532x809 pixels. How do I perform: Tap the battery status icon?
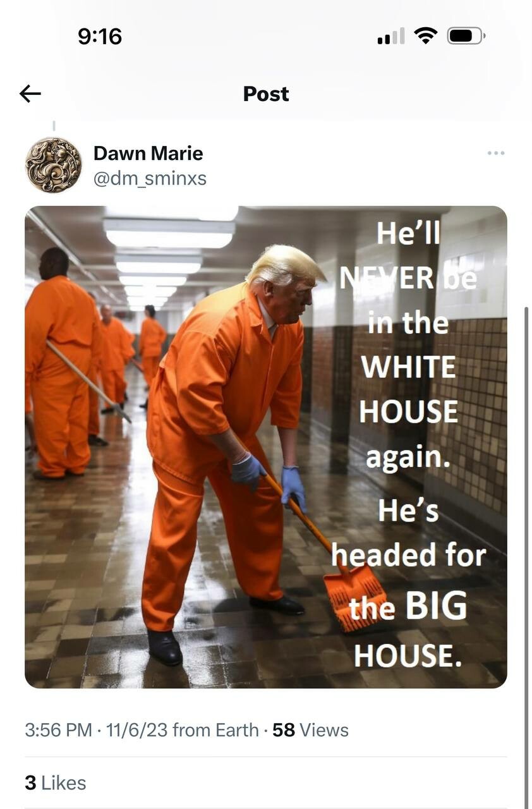pos(466,36)
